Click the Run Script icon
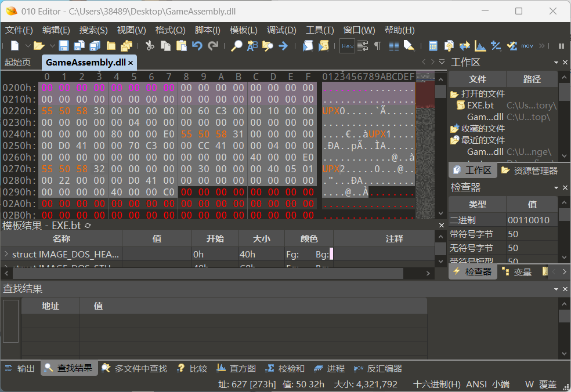The width and height of the screenshot is (571, 392). click(308, 45)
